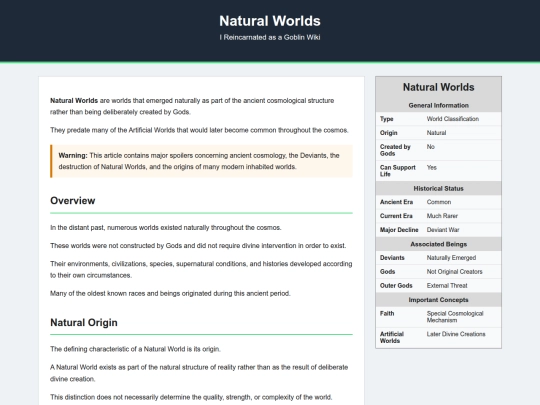Click the 'Can Support Life' label
Screen dimensions: 540x405
397,171
